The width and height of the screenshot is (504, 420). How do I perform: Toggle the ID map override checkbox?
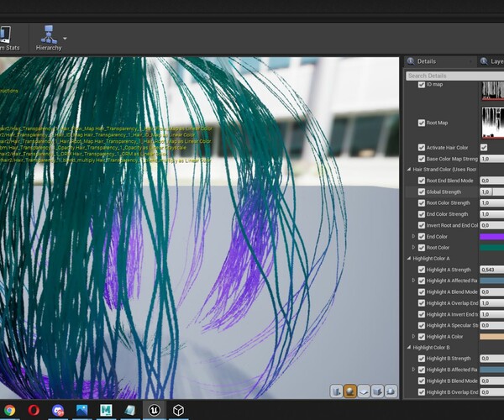[x=422, y=85]
